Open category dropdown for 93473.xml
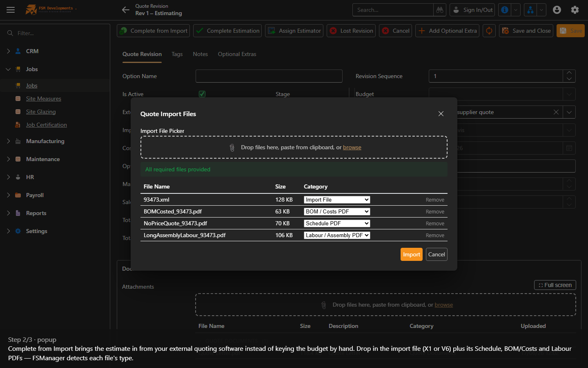 (x=337, y=200)
